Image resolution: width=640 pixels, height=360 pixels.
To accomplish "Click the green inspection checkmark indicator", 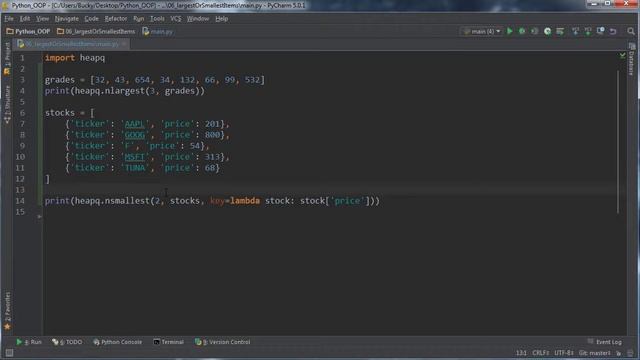I will click(622, 55).
